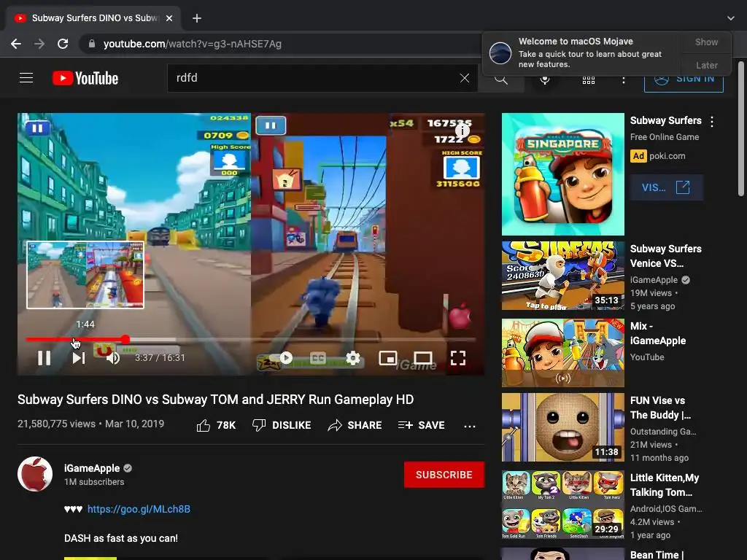This screenshot has width=747, height=560.
Task: Go forward in browser history
Action: tap(39, 44)
